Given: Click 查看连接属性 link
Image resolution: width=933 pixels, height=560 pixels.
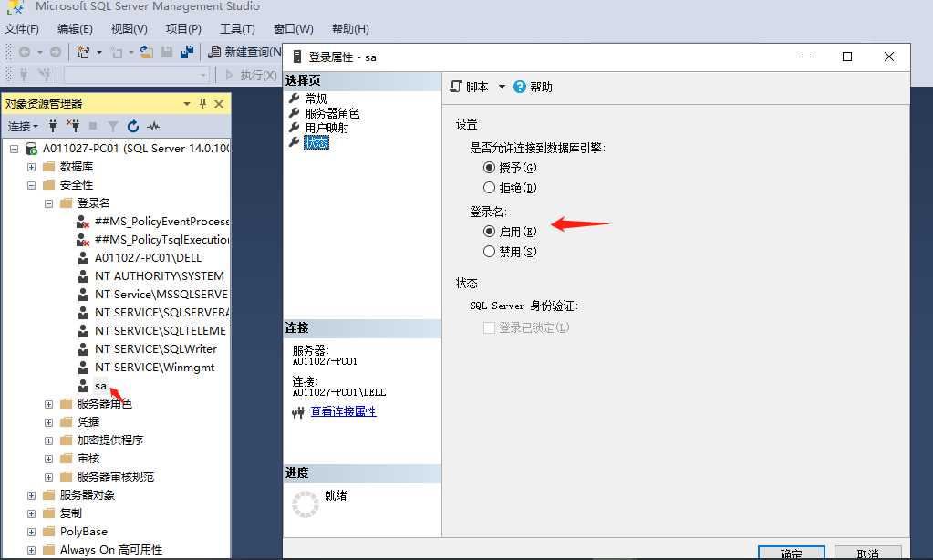Looking at the screenshot, I should coord(343,411).
